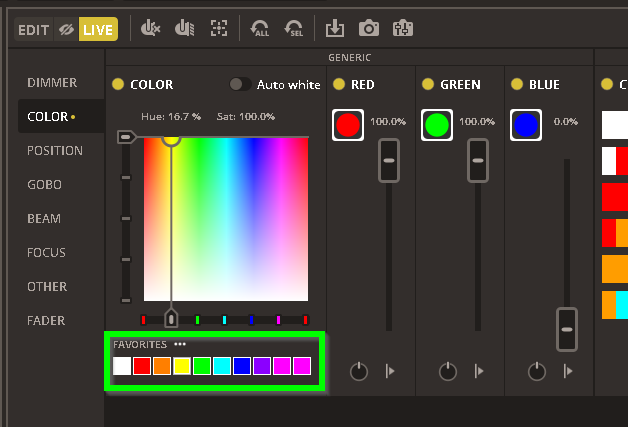Reset selection with the undo SEL icon
This screenshot has width=628, height=427.
[294, 29]
